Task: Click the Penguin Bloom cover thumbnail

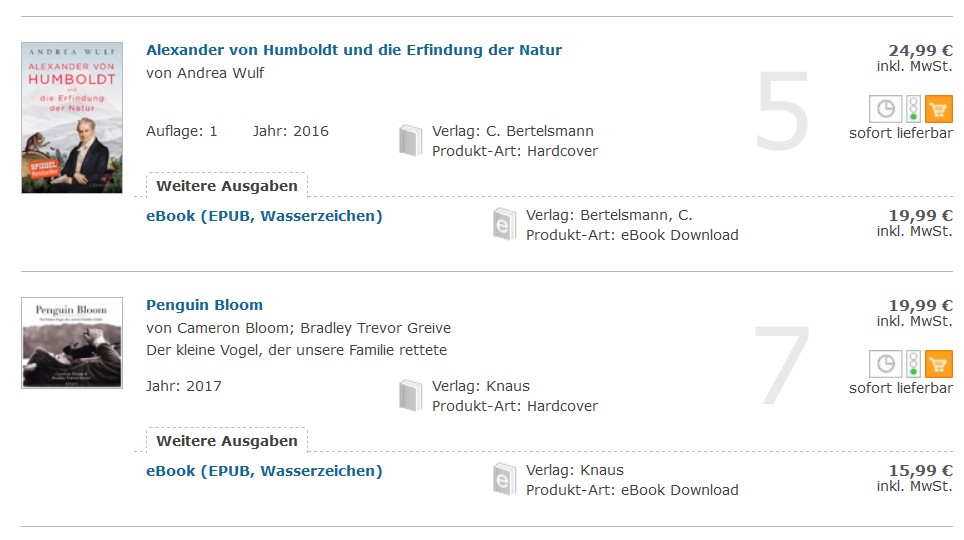Action: 72,342
